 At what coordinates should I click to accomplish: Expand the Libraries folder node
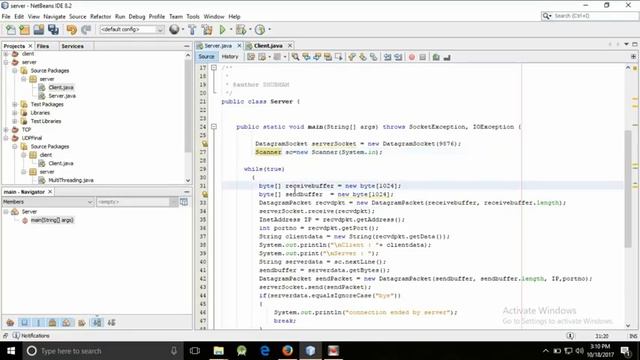tap(15, 113)
